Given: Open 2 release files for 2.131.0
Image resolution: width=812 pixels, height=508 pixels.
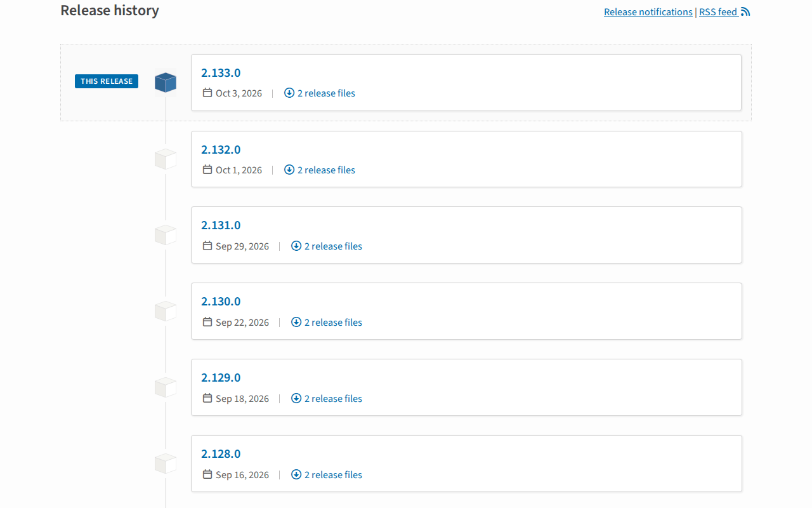Looking at the screenshot, I should 333,246.
